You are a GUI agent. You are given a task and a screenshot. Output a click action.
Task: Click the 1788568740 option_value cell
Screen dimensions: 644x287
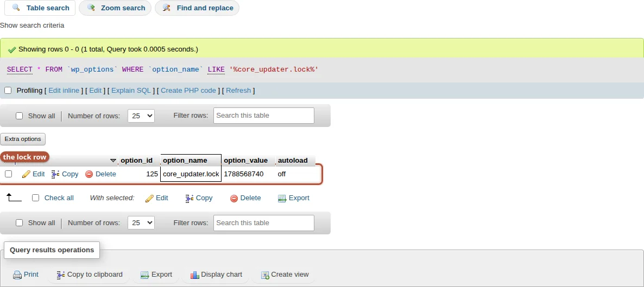tap(244, 174)
